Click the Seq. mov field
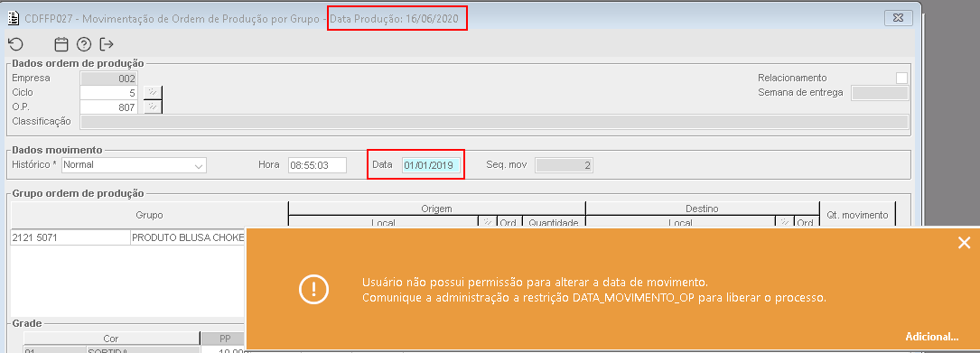980x353 pixels. [x=565, y=165]
